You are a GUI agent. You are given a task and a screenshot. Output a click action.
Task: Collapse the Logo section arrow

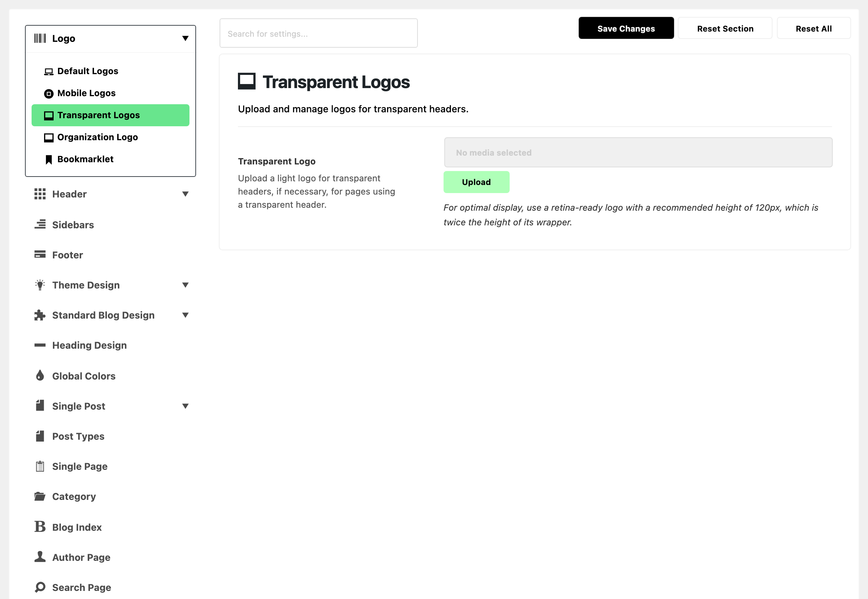185,38
